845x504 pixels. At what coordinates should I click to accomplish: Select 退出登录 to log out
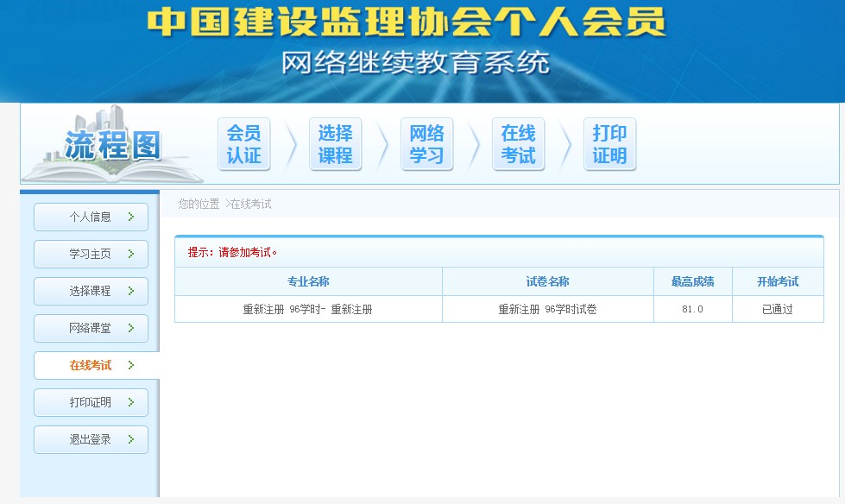pos(91,439)
